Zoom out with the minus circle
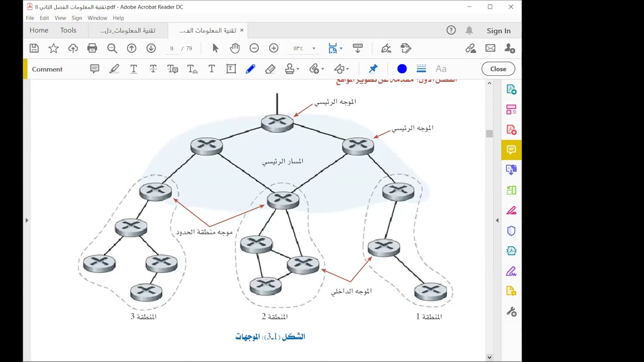The image size is (644, 362). tap(254, 48)
